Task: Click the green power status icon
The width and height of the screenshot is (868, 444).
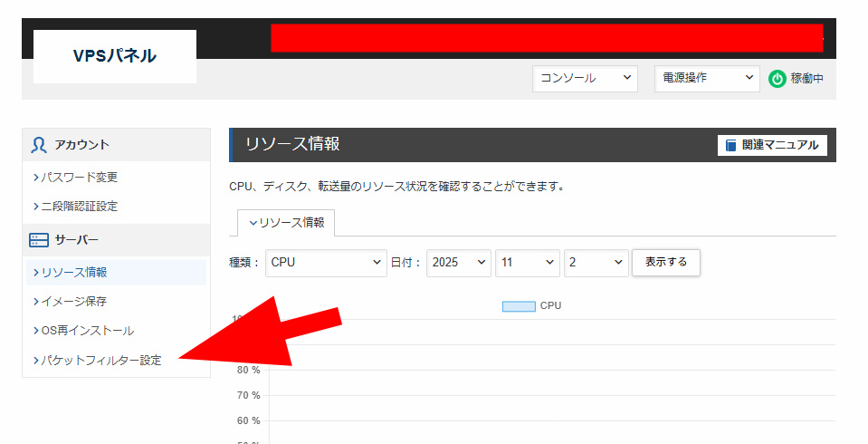Action: click(777, 79)
